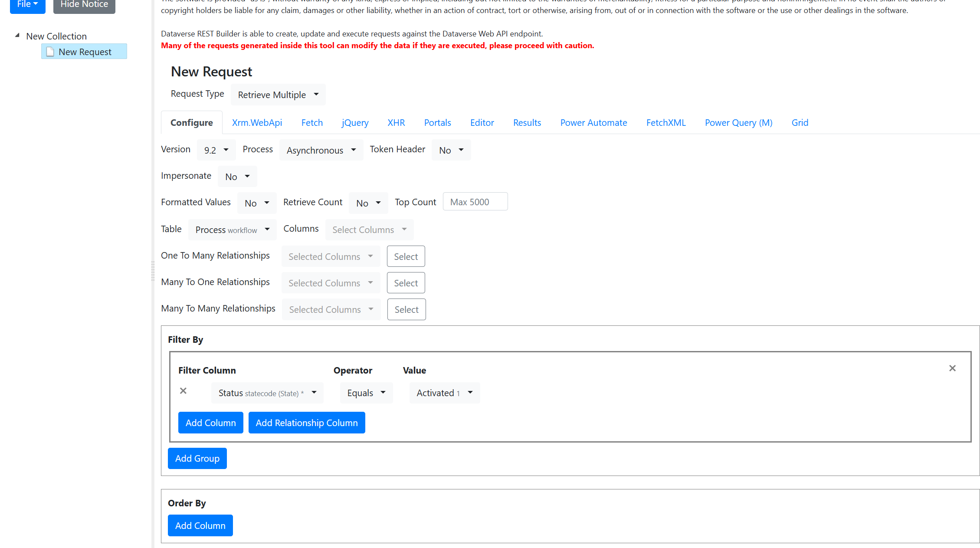Open the Select Columns dropdown
980x548 pixels.
tap(369, 230)
